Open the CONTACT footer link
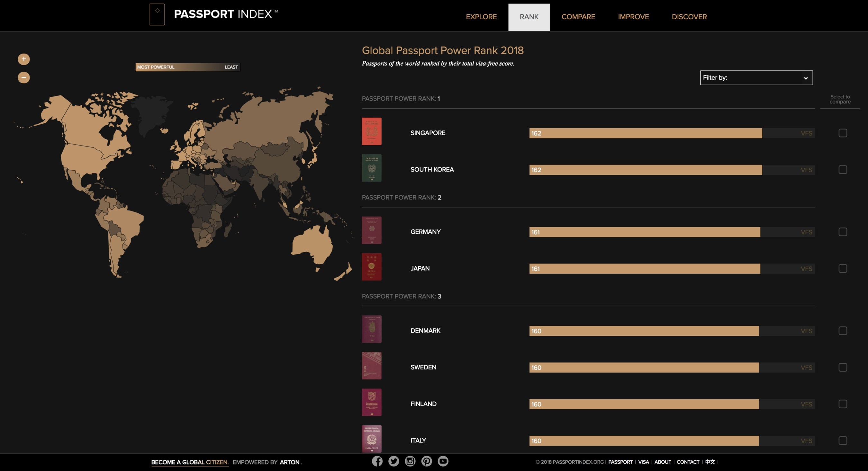 [688, 462]
